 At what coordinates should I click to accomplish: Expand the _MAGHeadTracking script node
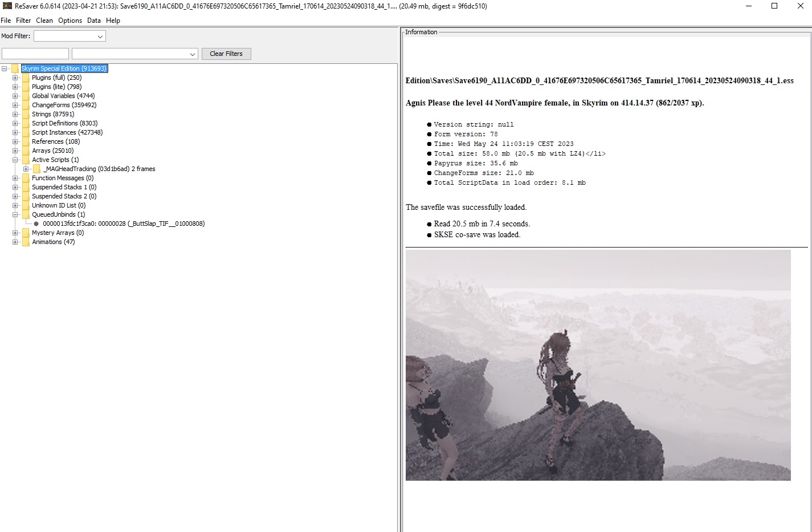(x=26, y=169)
